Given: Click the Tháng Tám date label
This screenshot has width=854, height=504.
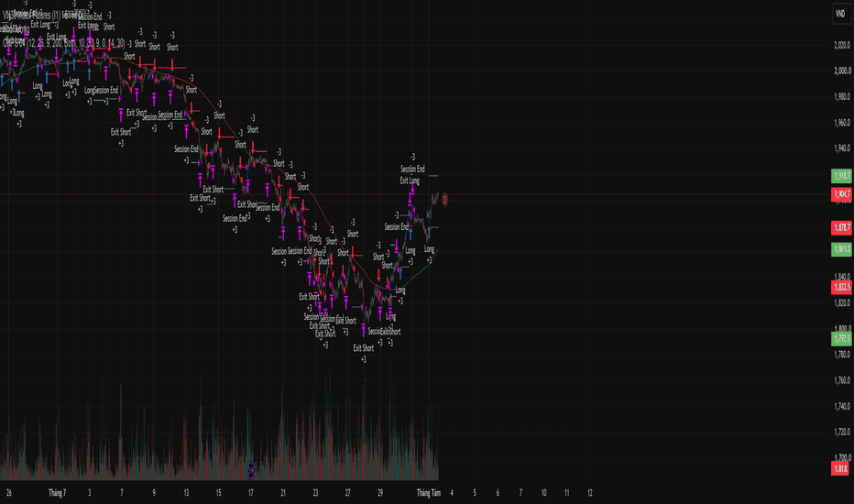Looking at the screenshot, I should (x=429, y=493).
